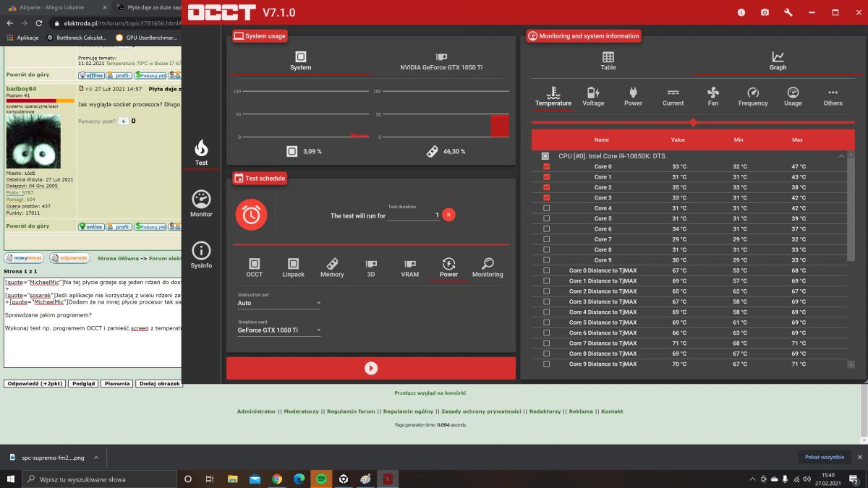This screenshot has height=488, width=868.
Task: Switch to NVIDIA GeForce GTX 1050 Ti usage tab
Action: 441,61
